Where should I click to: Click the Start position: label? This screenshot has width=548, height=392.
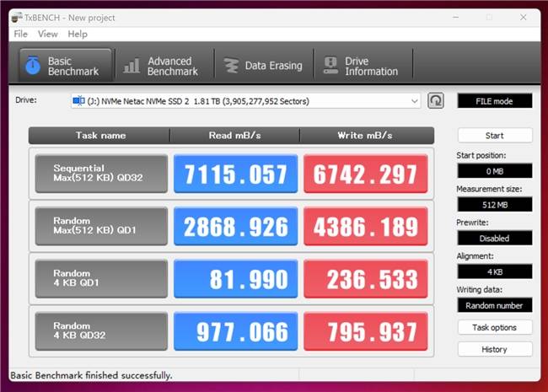(481, 155)
